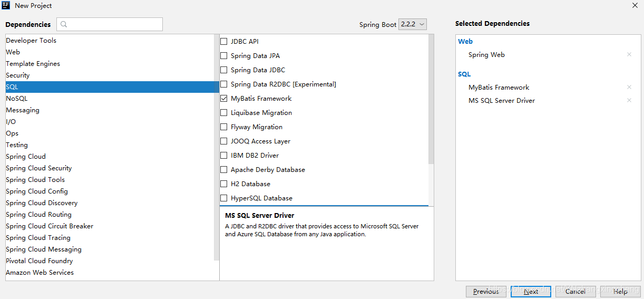Click the search magnifier icon in Dependencies
644x299 pixels.
click(x=64, y=24)
